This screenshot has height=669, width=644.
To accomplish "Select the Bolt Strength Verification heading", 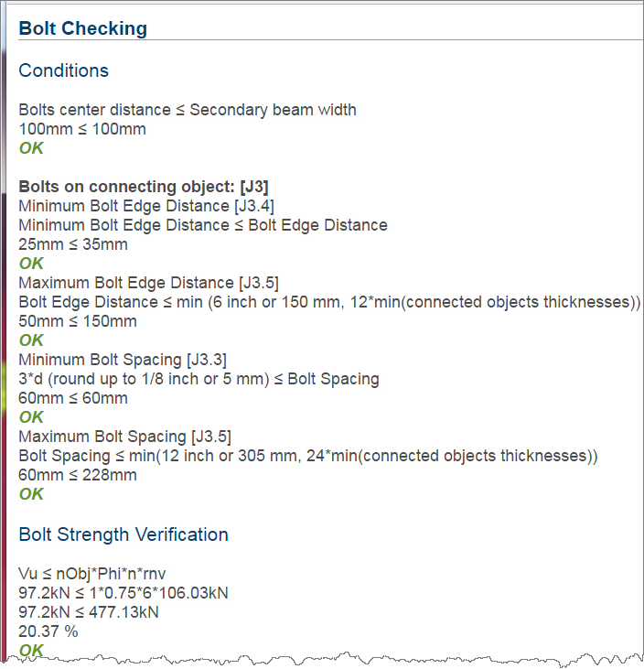I will [x=123, y=534].
